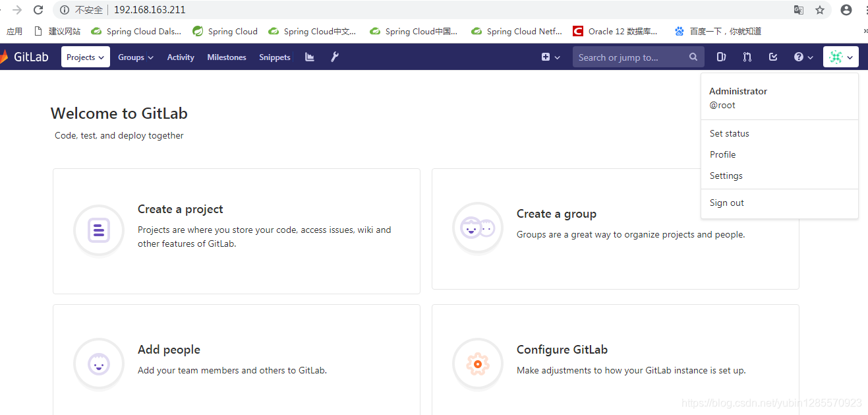
Task: Click the @root username text
Action: [x=722, y=105]
